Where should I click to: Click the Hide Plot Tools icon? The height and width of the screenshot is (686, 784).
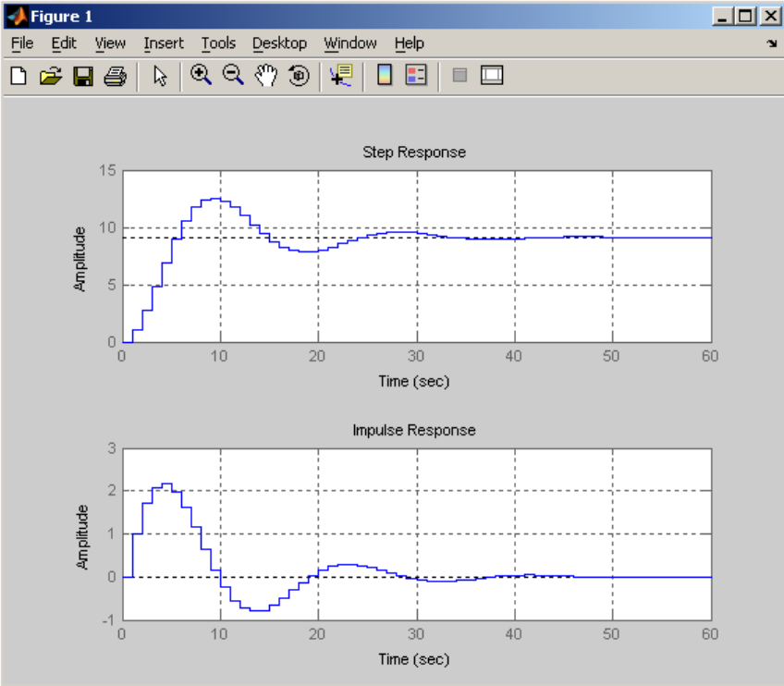(459, 76)
